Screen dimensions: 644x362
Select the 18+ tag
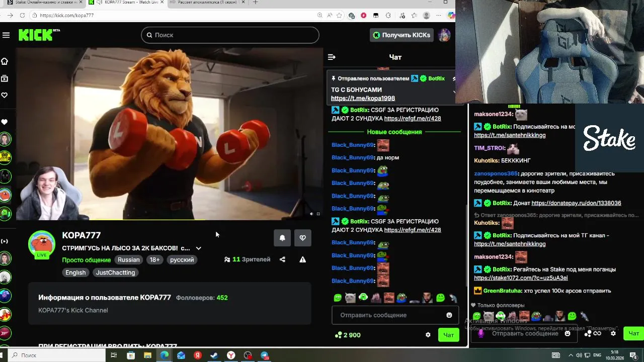(x=154, y=260)
